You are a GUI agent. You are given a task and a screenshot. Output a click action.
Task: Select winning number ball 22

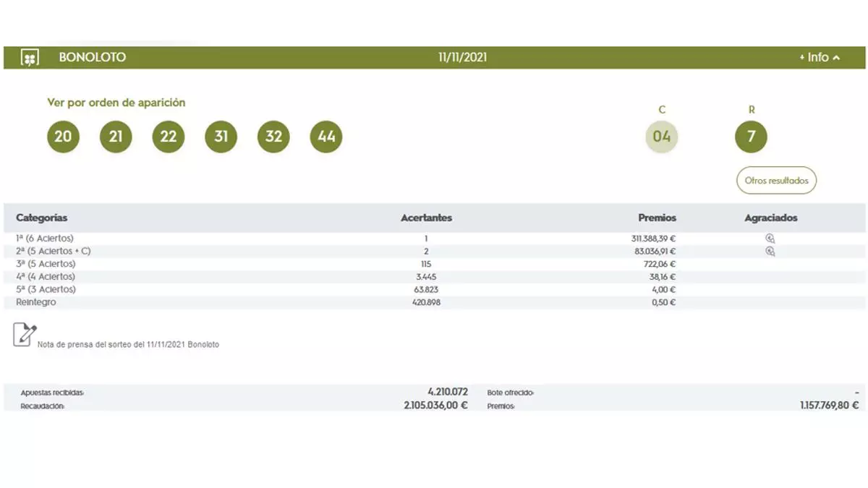[x=169, y=137]
